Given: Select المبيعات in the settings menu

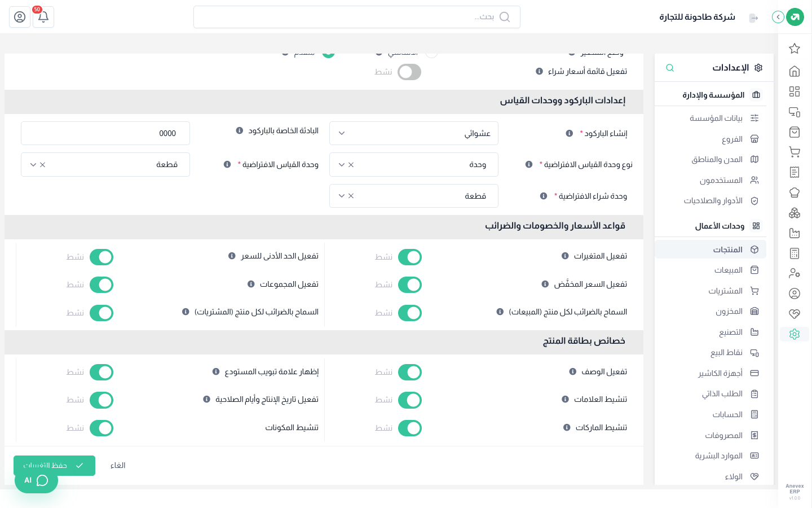Looking at the screenshot, I should pos(710,270).
